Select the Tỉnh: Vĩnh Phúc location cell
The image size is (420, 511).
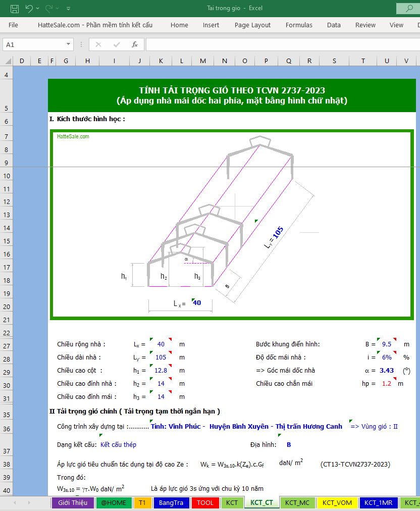point(178,427)
